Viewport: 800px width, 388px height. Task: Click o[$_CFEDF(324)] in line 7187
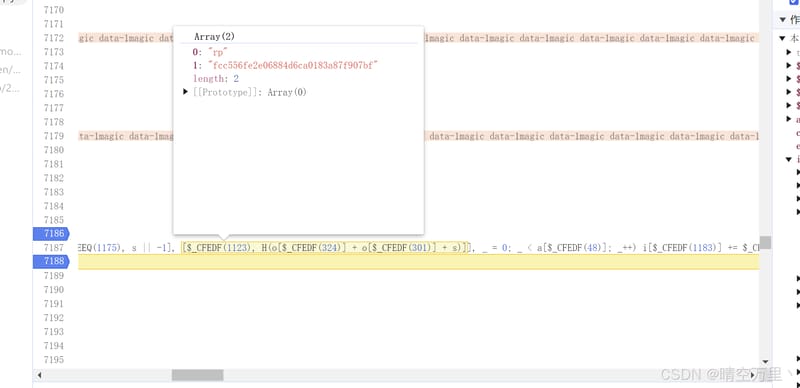tap(308, 248)
